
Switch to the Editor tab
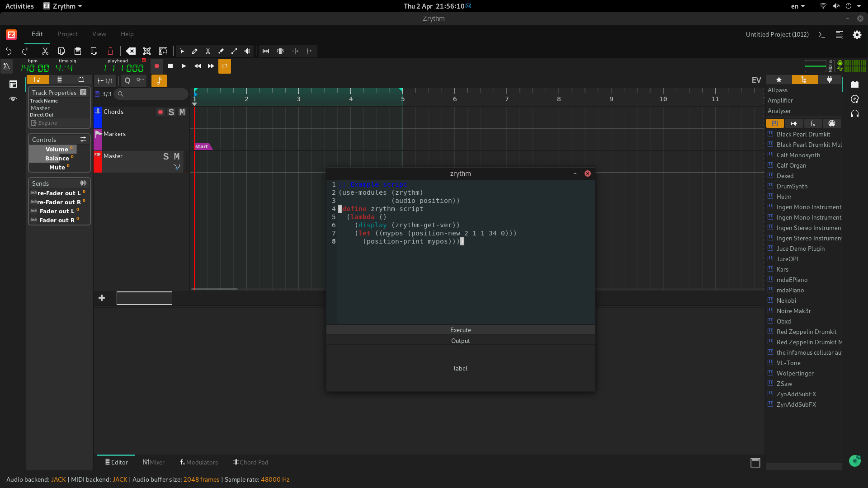tap(116, 462)
